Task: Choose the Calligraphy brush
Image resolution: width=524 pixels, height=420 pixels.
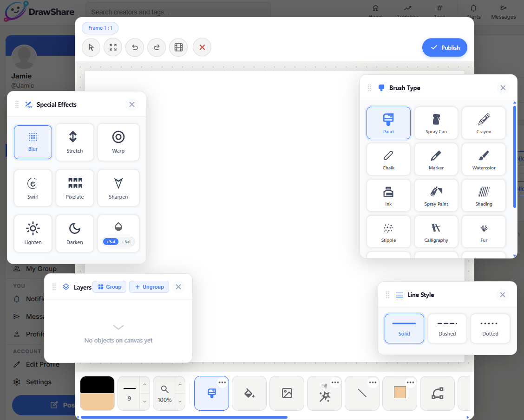Action: click(x=436, y=232)
